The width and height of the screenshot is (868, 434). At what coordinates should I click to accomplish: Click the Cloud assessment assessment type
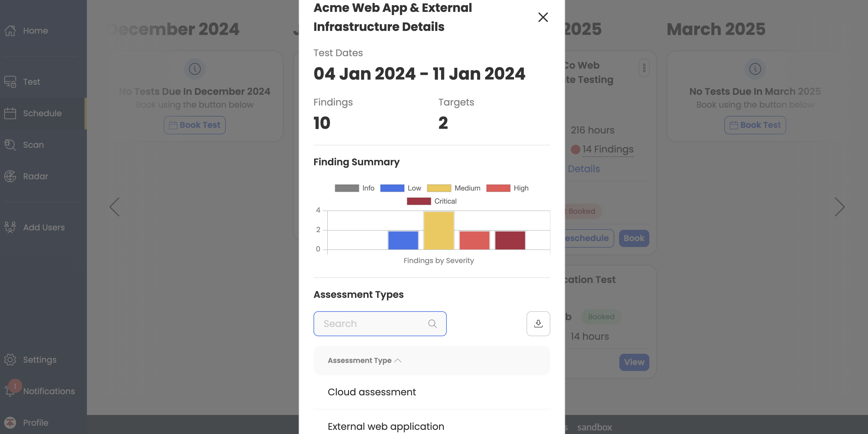pyautogui.click(x=372, y=392)
